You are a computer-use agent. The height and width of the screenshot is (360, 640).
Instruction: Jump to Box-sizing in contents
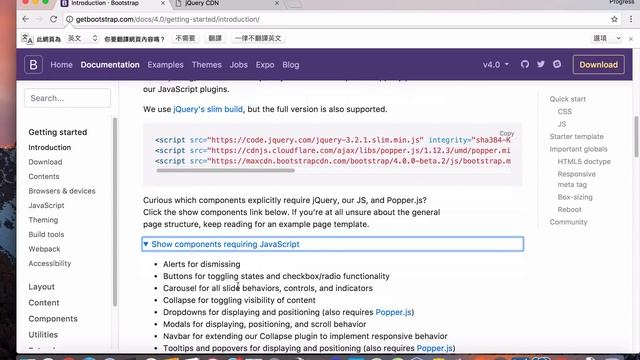pyautogui.click(x=575, y=197)
